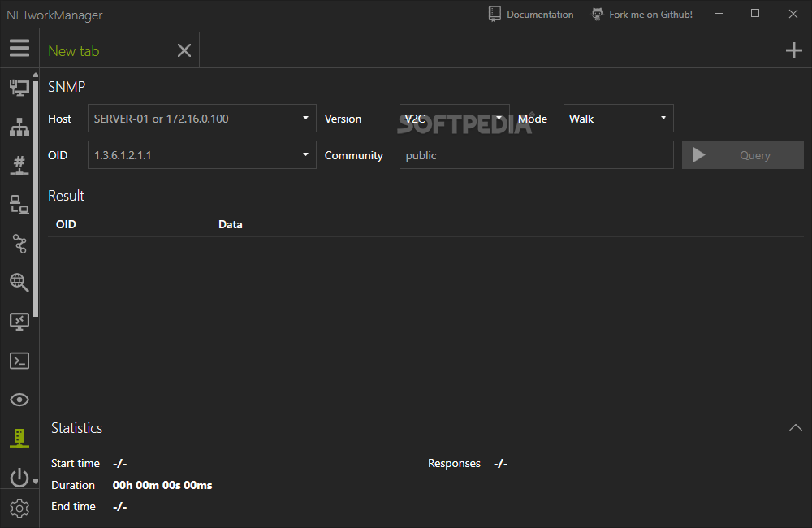Click the SNMP heading
This screenshot has width=812, height=528.
(x=67, y=87)
